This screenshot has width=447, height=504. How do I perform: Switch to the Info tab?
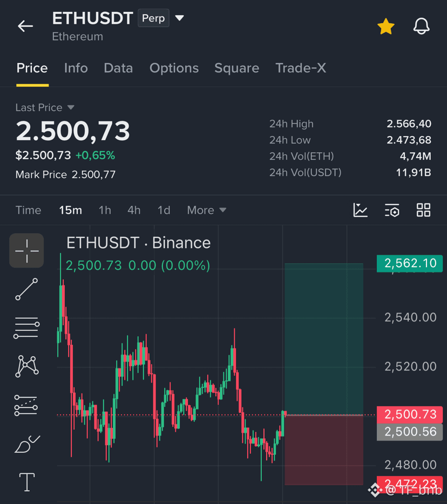(x=76, y=68)
